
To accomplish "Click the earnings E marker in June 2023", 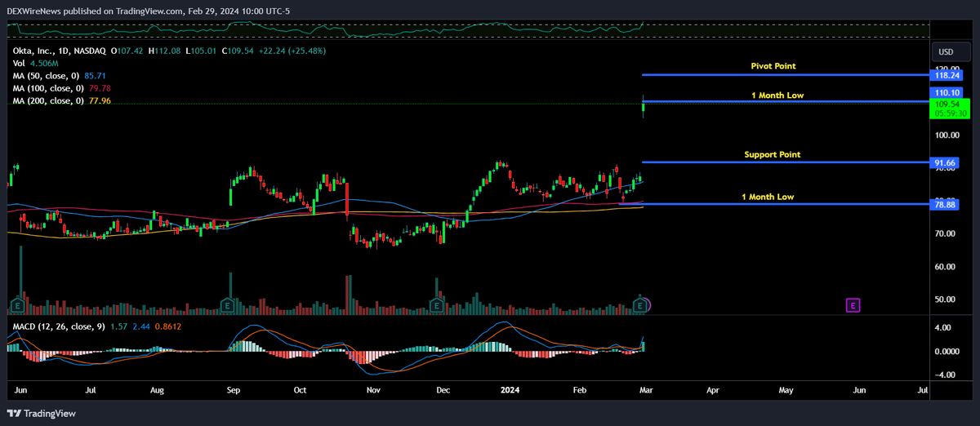I will point(17,305).
